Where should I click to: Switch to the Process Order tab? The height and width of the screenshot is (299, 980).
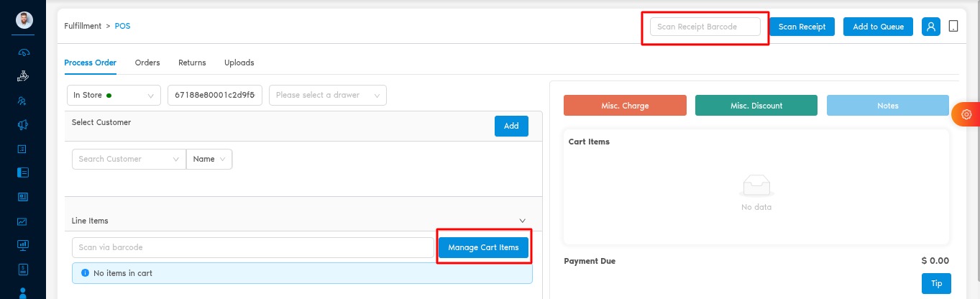[90, 63]
